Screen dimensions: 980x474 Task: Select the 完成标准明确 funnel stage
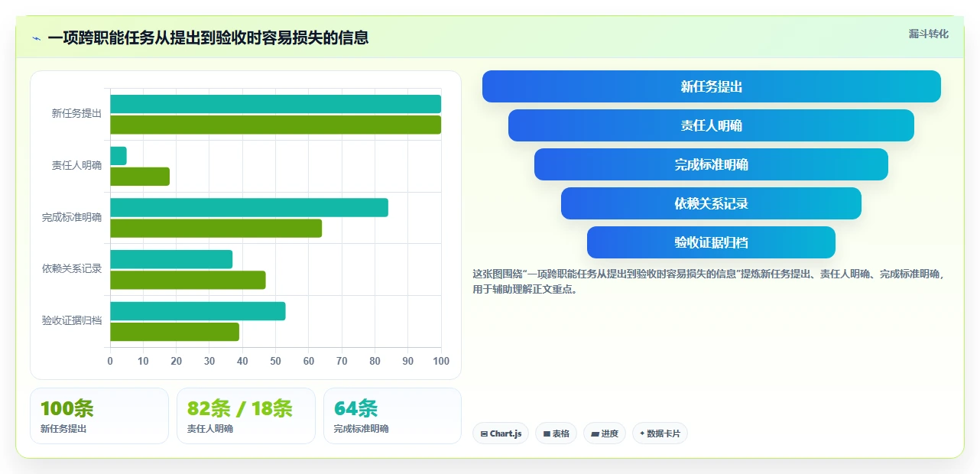pos(712,164)
